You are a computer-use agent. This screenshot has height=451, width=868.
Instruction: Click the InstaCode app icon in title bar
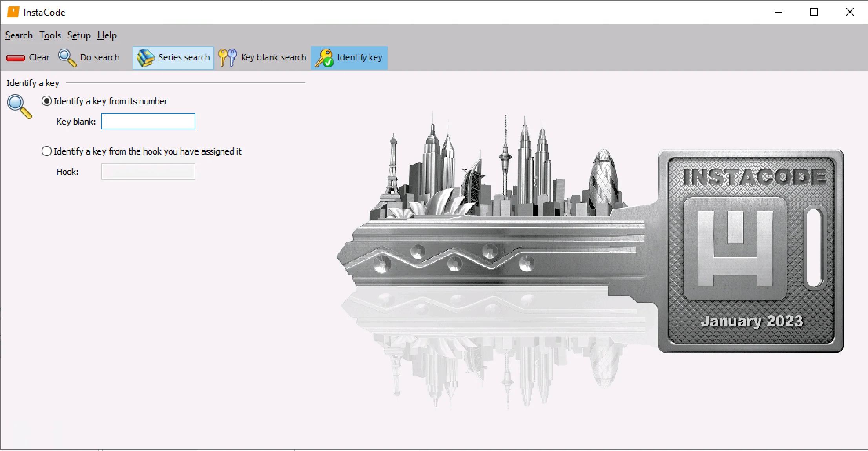coord(13,12)
